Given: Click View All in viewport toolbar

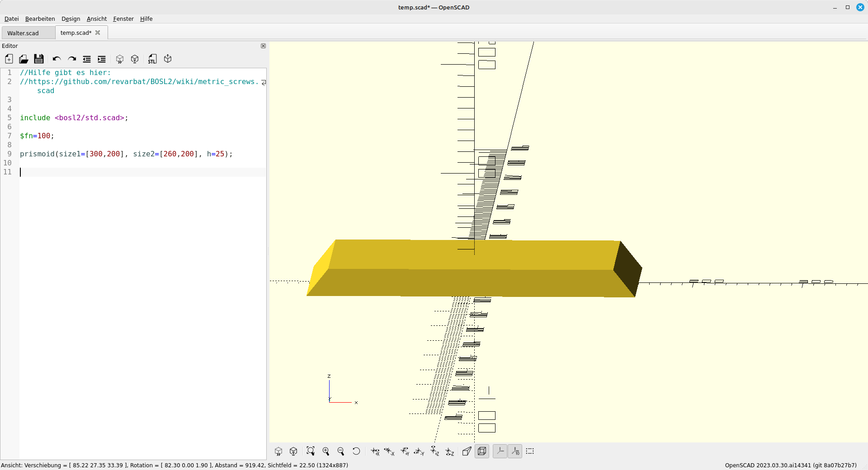Looking at the screenshot, I should coord(311,451).
